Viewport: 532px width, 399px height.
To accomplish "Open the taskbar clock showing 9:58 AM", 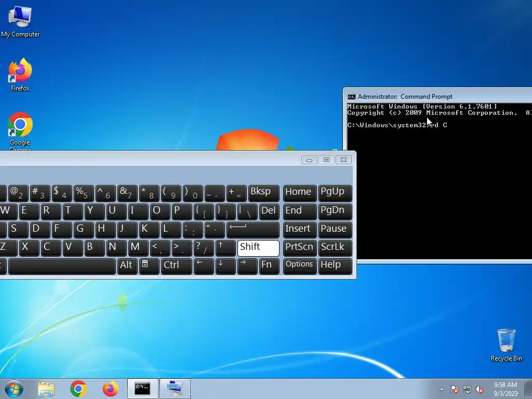I will pyautogui.click(x=506, y=389).
